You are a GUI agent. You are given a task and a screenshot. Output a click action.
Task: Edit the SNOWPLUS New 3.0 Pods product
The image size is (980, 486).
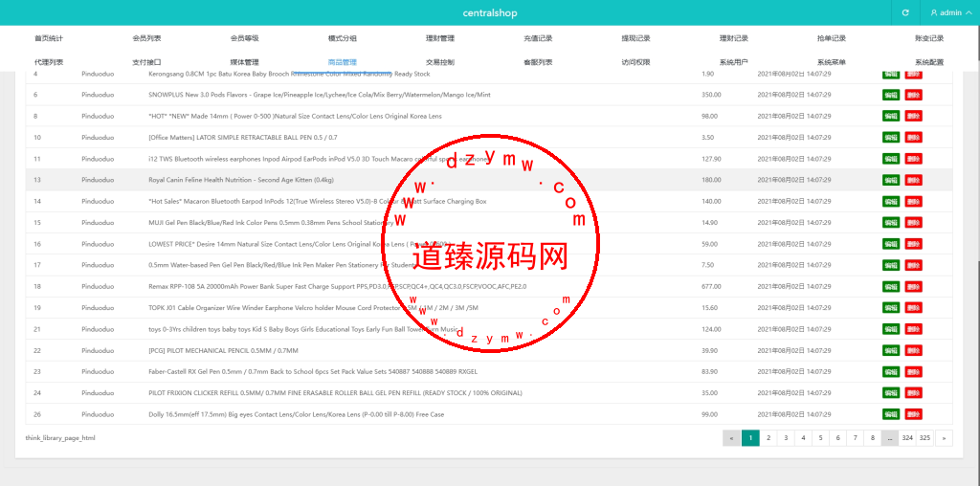(x=891, y=95)
